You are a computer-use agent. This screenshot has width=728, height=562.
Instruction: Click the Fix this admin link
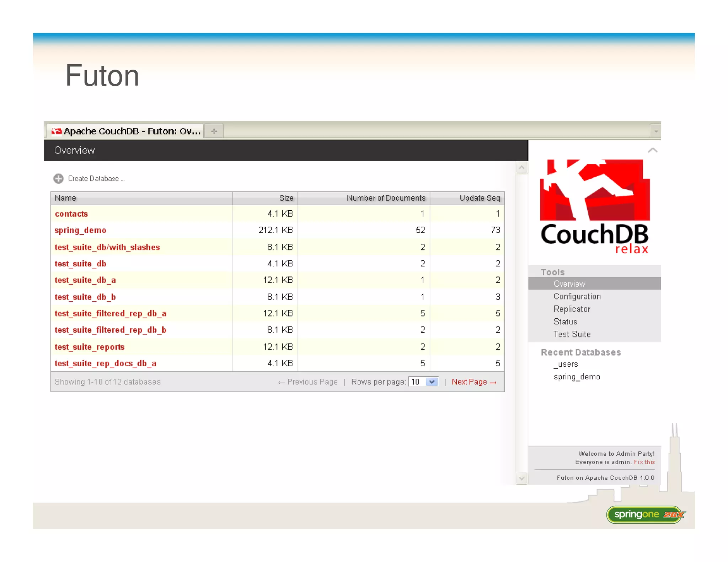click(x=644, y=462)
